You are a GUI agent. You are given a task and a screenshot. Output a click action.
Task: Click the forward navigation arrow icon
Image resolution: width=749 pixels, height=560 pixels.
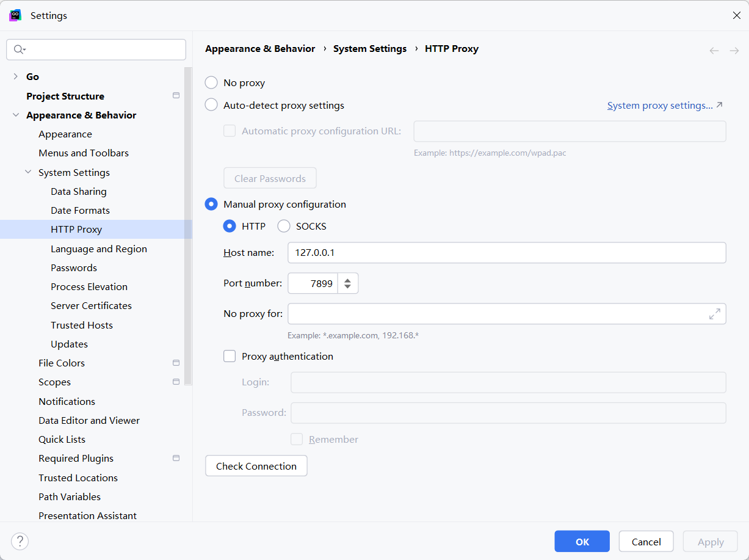[734, 51]
